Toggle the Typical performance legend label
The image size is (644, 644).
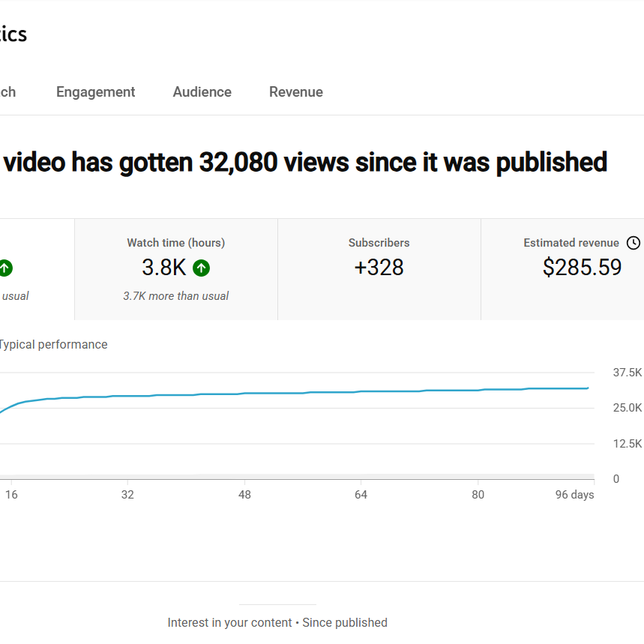(x=53, y=344)
